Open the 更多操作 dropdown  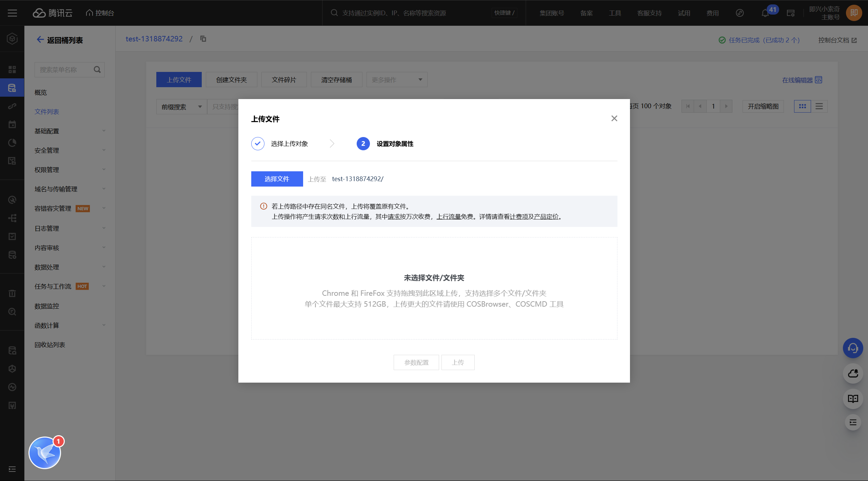pyautogui.click(x=397, y=80)
